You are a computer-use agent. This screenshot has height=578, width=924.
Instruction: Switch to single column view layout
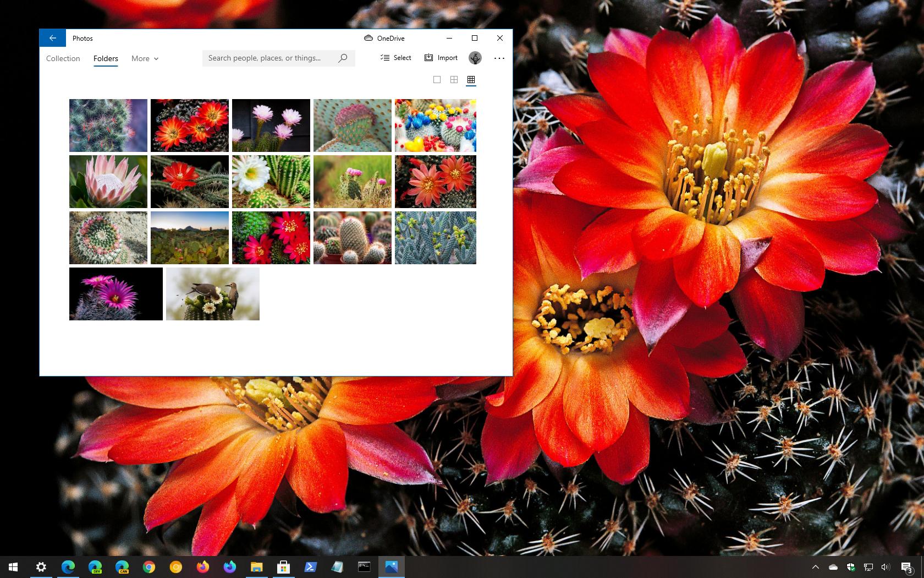click(437, 79)
